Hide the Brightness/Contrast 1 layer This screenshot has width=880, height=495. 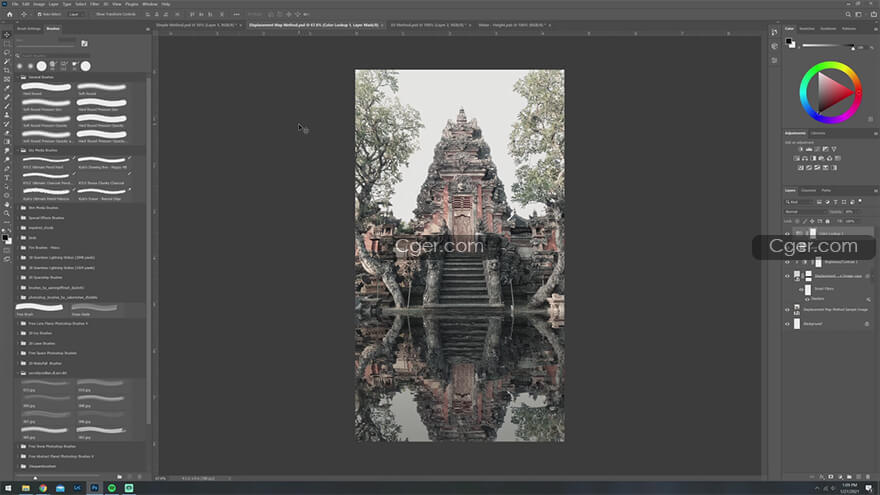click(x=787, y=262)
